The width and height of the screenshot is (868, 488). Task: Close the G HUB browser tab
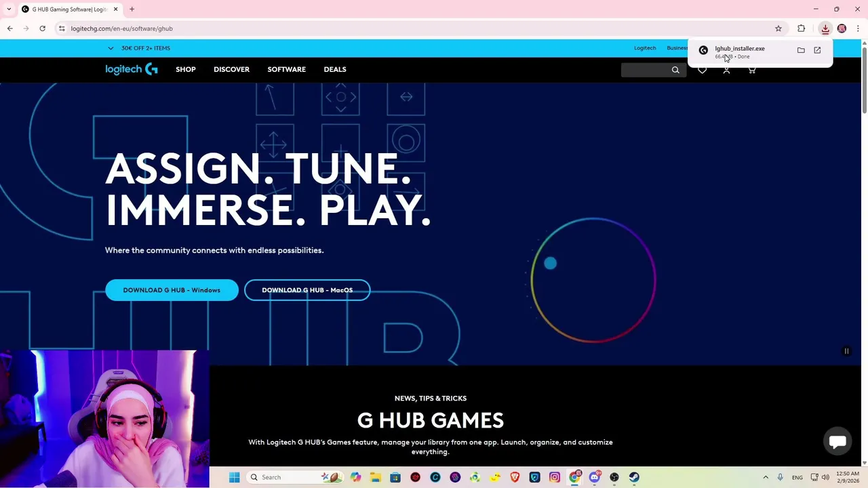pos(115,9)
